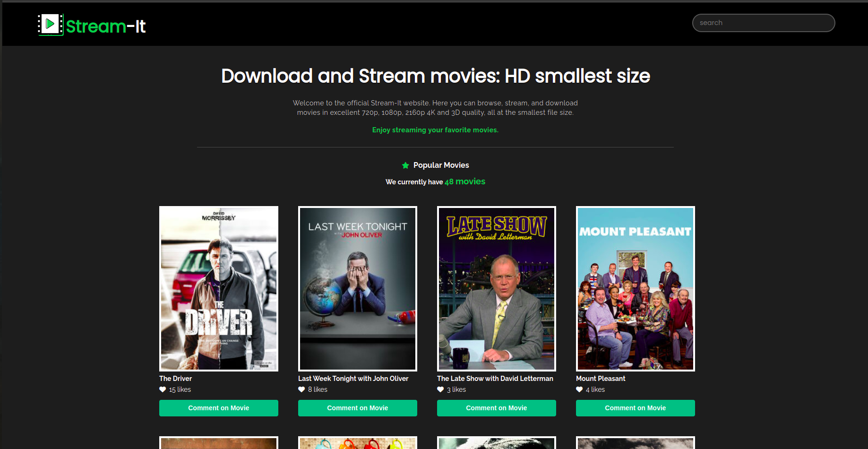Click the '48 movies' count text

pos(465,181)
